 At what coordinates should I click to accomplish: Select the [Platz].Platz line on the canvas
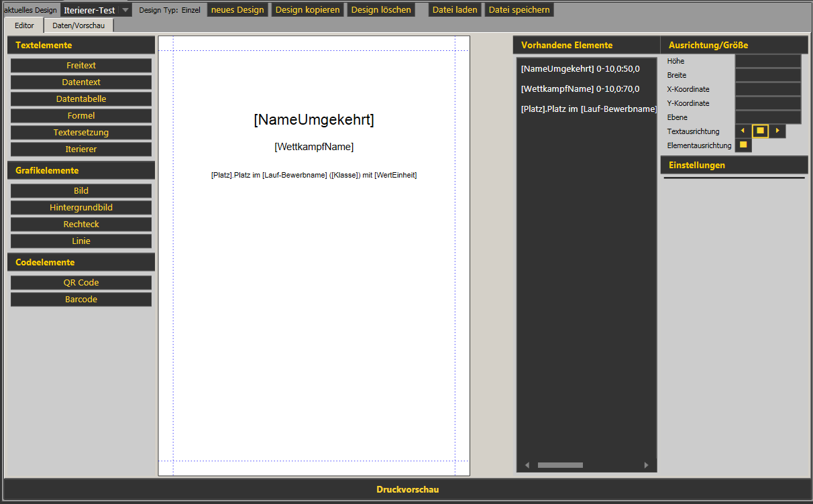tap(314, 175)
